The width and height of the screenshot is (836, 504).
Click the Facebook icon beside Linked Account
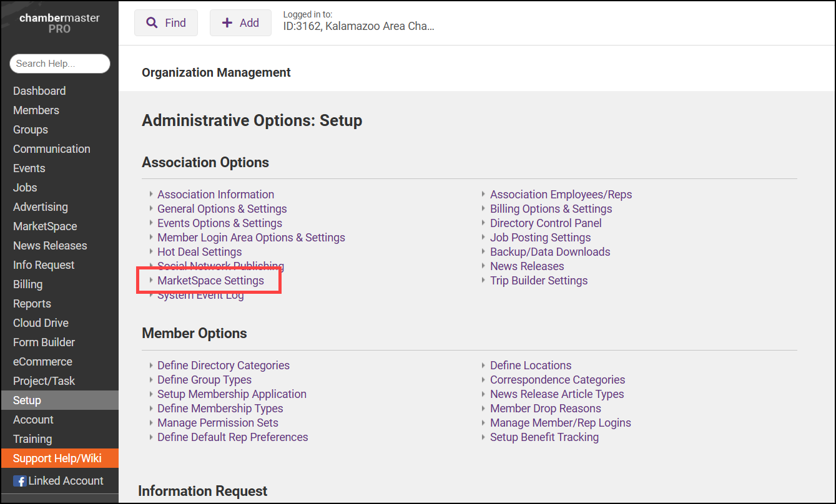point(20,481)
